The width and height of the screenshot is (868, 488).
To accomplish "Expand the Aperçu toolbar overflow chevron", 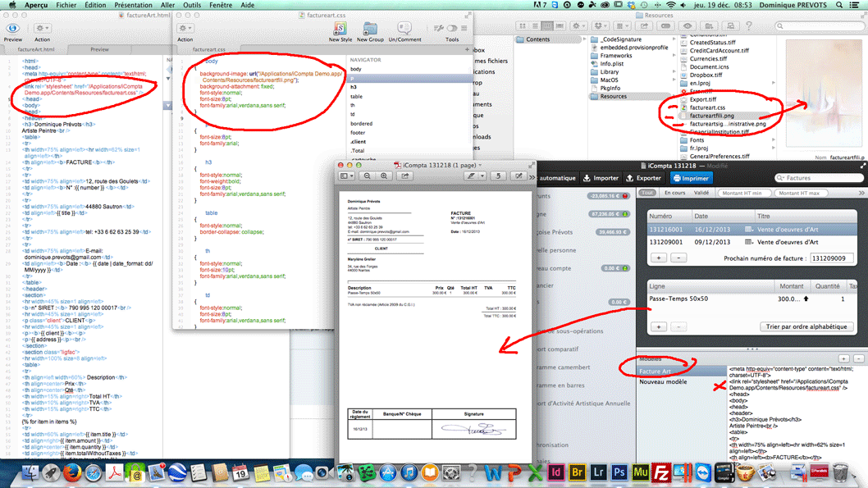I will pyautogui.click(x=532, y=177).
